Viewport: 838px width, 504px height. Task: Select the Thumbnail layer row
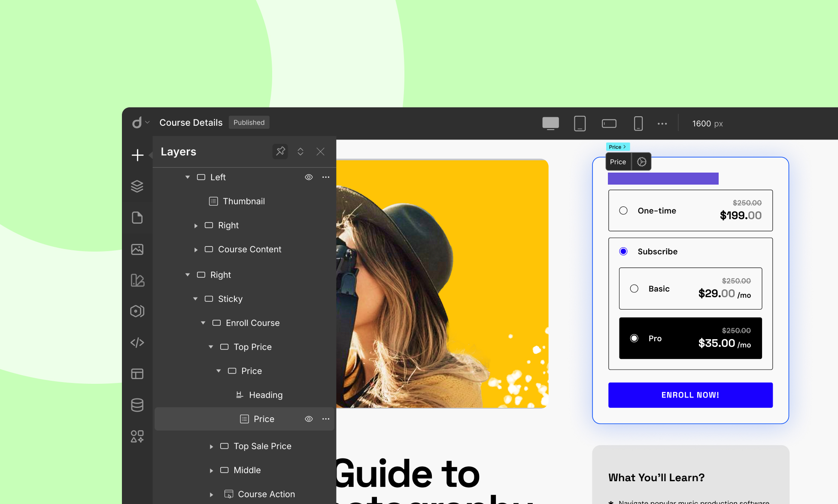point(244,201)
